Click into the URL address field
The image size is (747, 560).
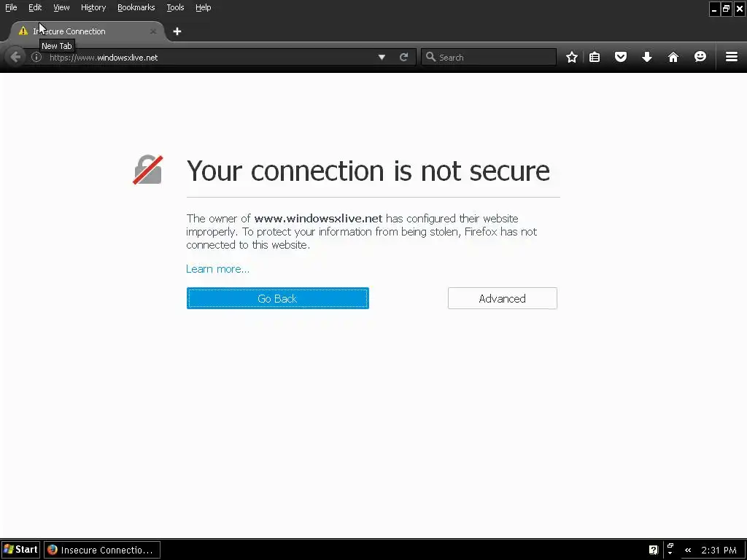point(209,57)
